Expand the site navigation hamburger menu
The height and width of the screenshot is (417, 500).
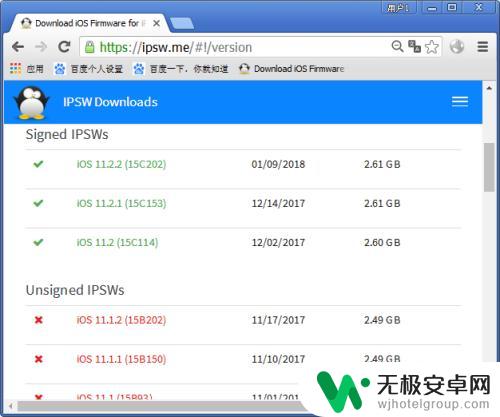click(x=460, y=101)
